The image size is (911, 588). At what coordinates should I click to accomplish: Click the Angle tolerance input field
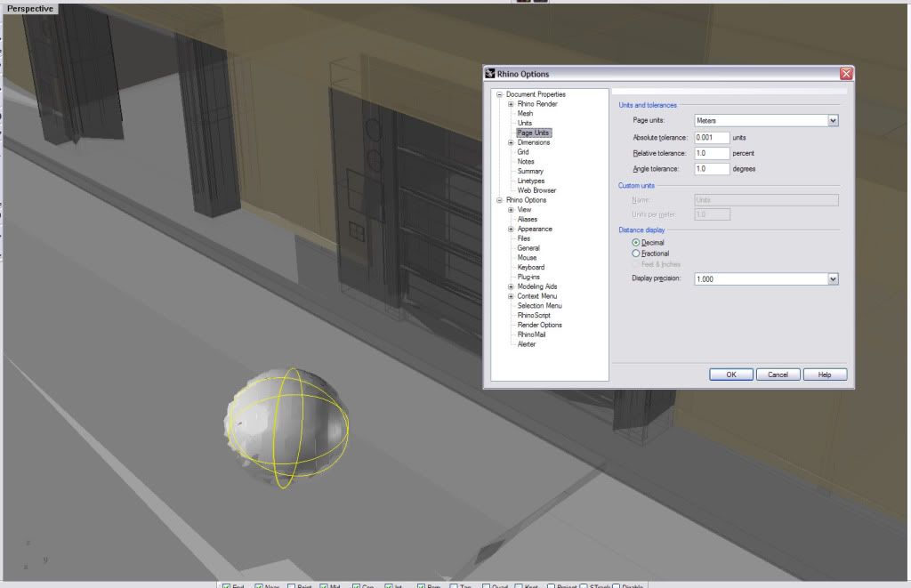click(712, 168)
